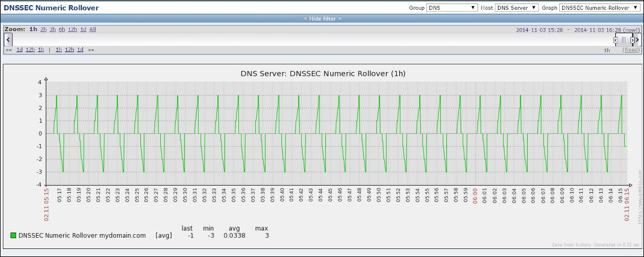The image size is (644, 257).
Task: Collapse the panel using Hide filter
Action: 322,18
